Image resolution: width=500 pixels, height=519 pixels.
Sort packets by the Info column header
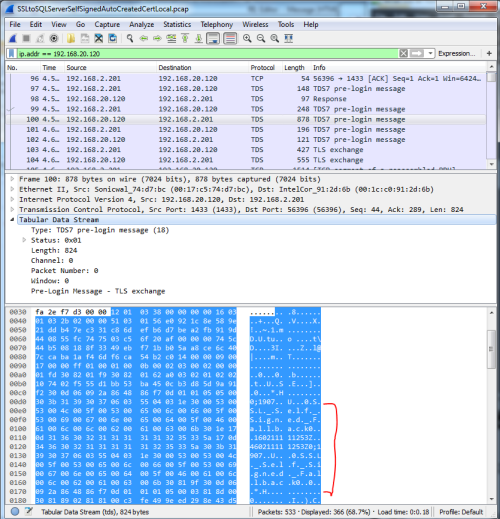click(x=399, y=68)
